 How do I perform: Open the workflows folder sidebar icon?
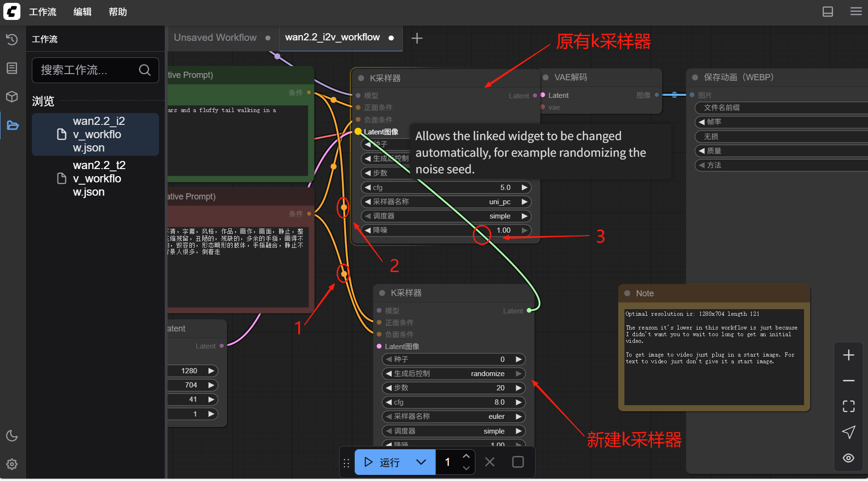point(12,125)
